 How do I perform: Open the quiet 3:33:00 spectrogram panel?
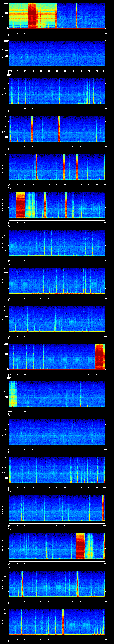click(57, 432)
